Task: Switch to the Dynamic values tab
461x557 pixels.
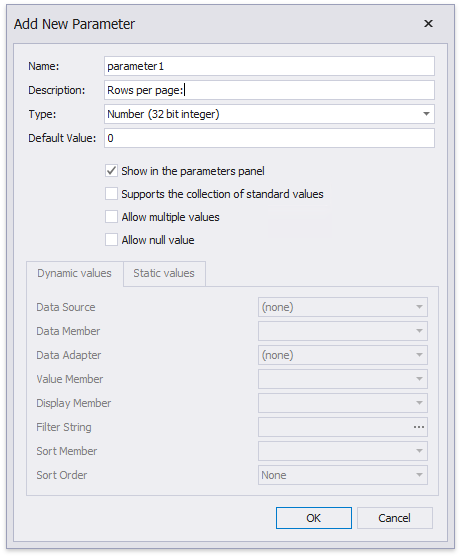Action: coord(75,273)
